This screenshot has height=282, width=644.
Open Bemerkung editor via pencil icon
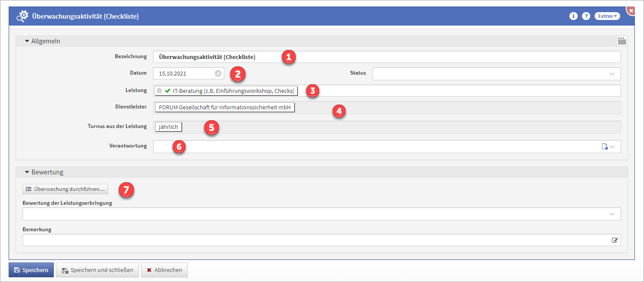tap(615, 240)
